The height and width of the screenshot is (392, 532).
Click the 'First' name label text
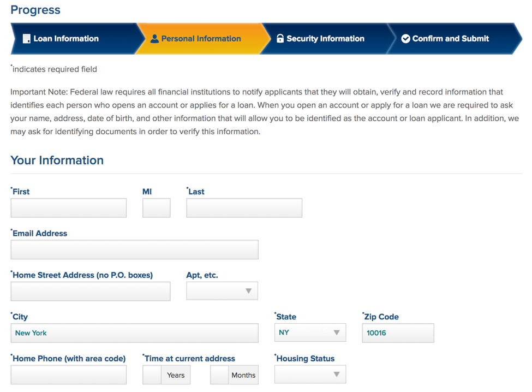tap(20, 192)
